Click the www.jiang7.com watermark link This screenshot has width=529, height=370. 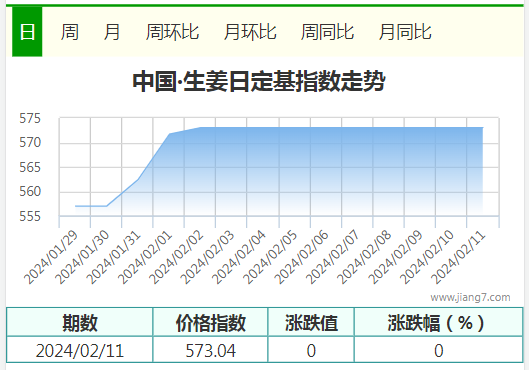point(470,297)
